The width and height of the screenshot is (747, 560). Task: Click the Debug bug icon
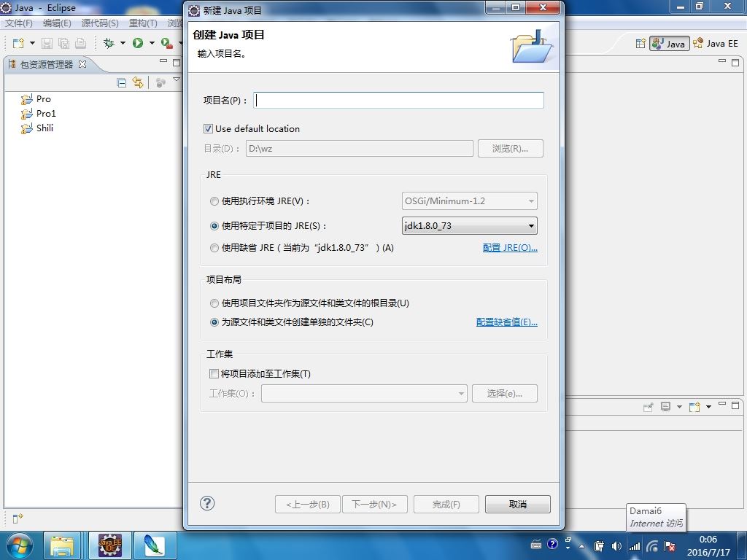109,43
